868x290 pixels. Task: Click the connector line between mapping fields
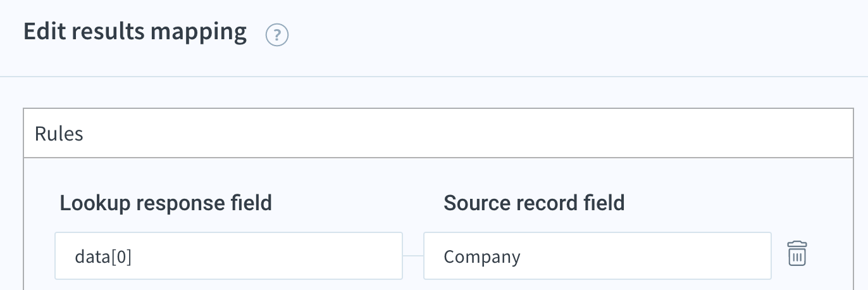pyautogui.click(x=413, y=256)
